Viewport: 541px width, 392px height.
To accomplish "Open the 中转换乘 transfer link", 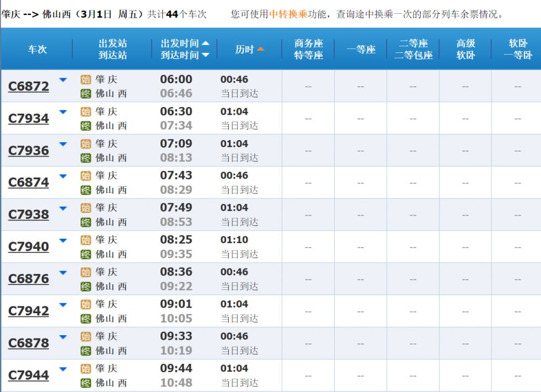I will click(x=288, y=14).
